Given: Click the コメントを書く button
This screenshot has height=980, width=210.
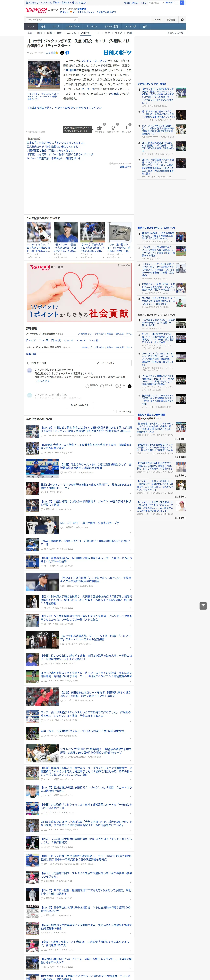Looking at the screenshot, I should click(105, 363).
